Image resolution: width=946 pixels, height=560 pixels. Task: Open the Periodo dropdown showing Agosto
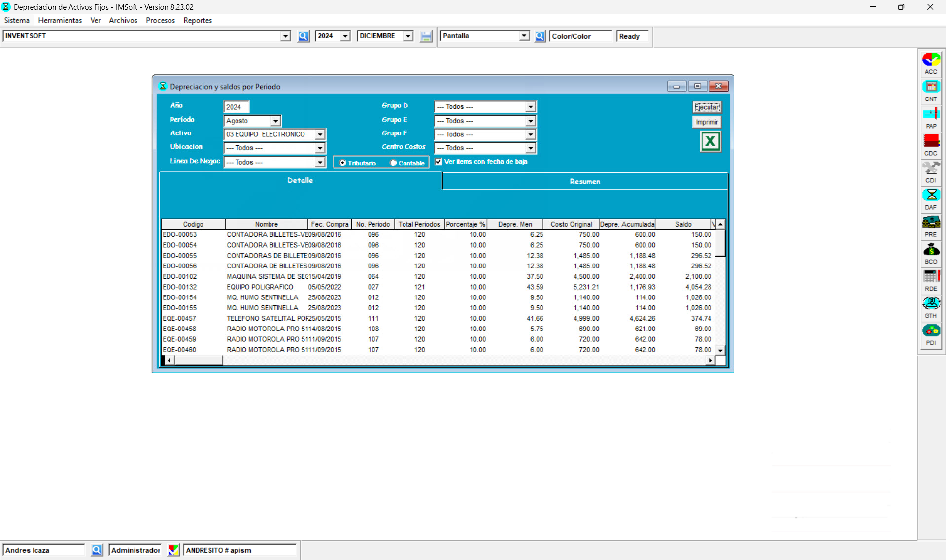click(275, 121)
